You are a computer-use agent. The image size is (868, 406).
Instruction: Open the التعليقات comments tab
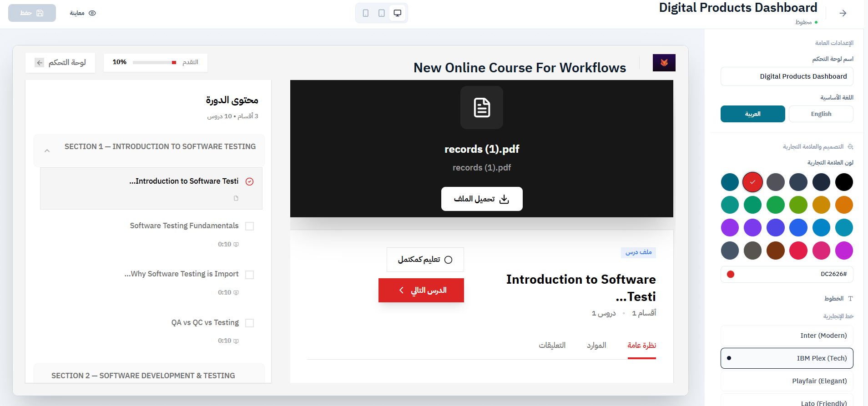coord(552,346)
